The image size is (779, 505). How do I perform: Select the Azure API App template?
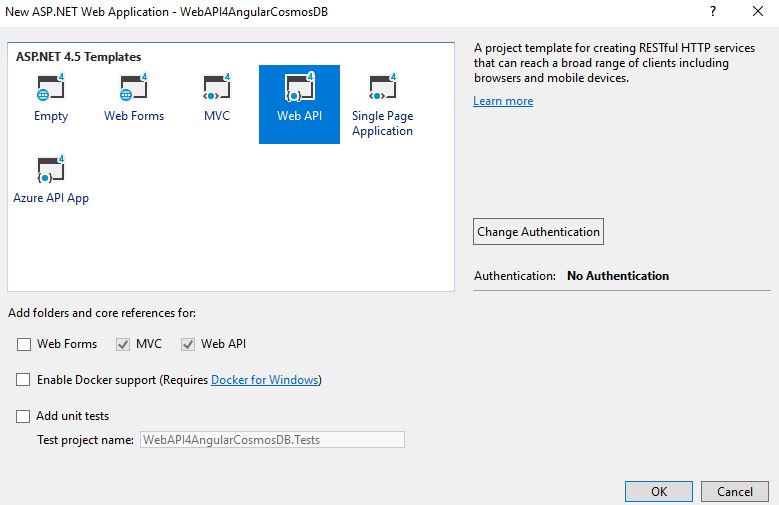pyautogui.click(x=51, y=179)
